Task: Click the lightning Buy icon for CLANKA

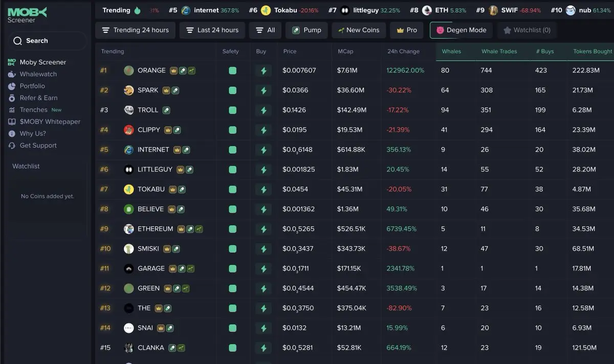Action: [x=264, y=348]
